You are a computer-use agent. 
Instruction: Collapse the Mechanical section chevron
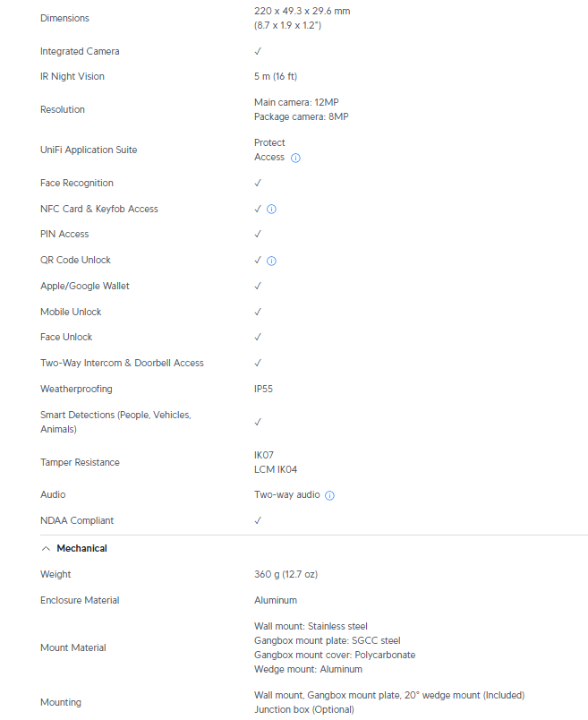(x=46, y=549)
